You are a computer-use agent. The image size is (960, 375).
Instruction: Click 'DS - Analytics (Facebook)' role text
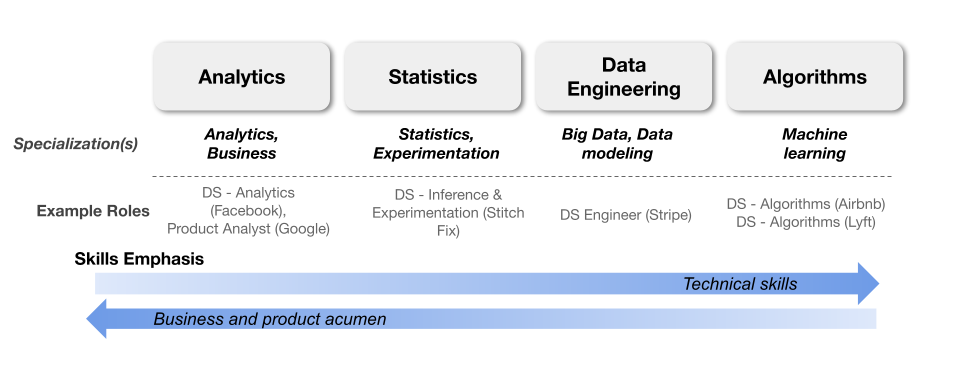point(249,202)
